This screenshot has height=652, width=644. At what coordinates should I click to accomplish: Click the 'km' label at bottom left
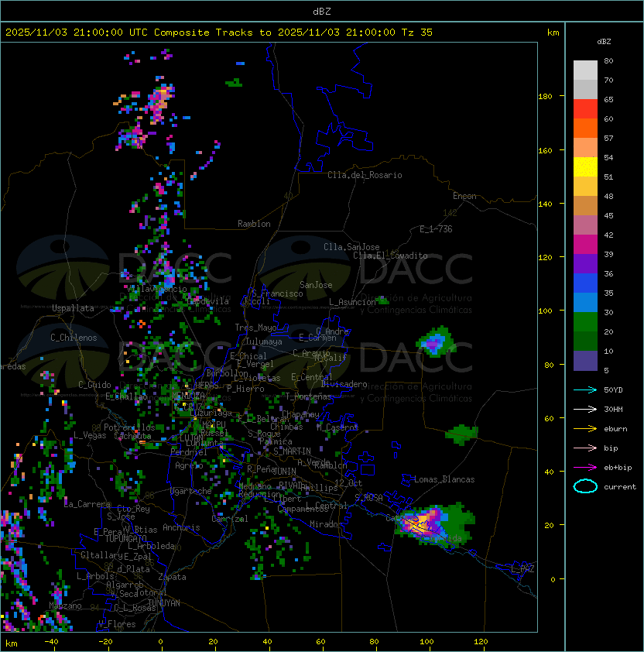point(12,643)
